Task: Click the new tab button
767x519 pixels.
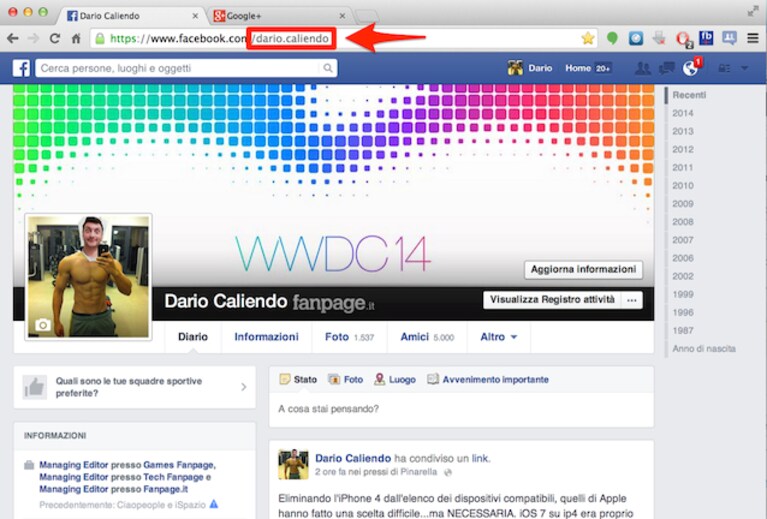Action: point(366,16)
